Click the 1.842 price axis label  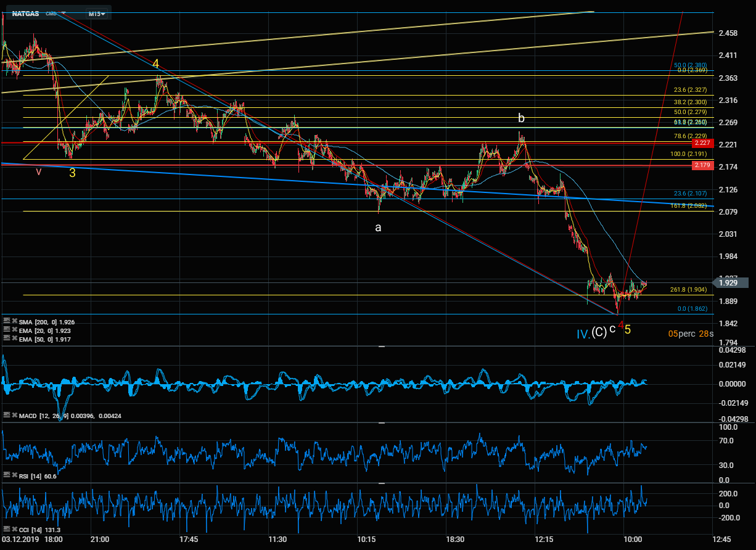point(729,324)
